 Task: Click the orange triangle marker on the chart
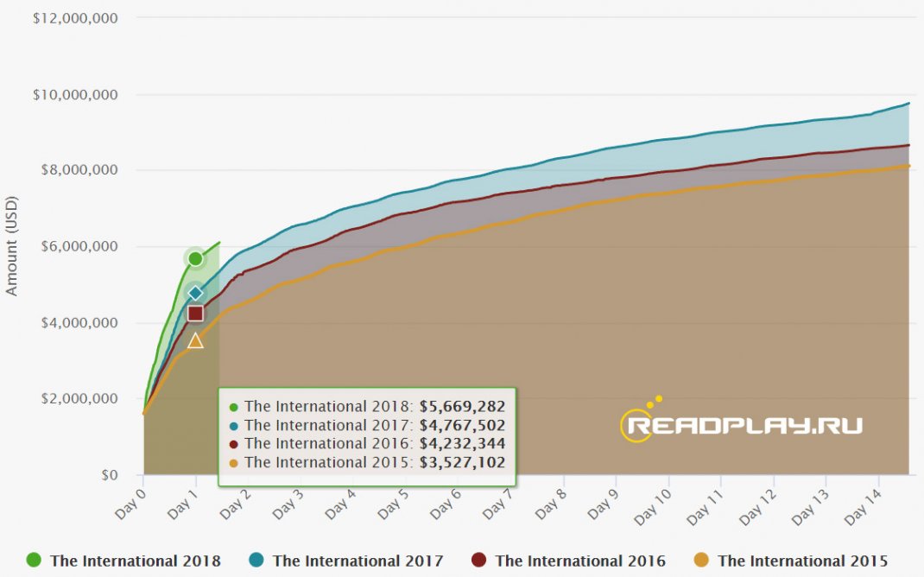tap(196, 340)
